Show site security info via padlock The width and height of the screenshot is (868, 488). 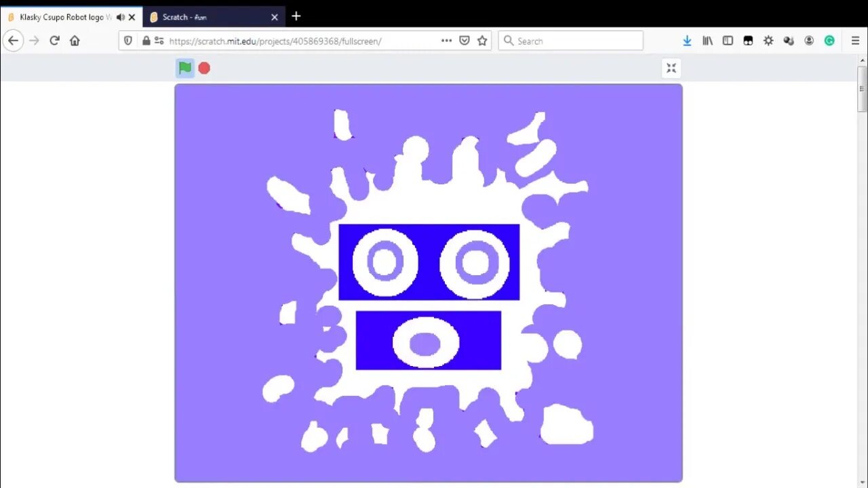[146, 41]
